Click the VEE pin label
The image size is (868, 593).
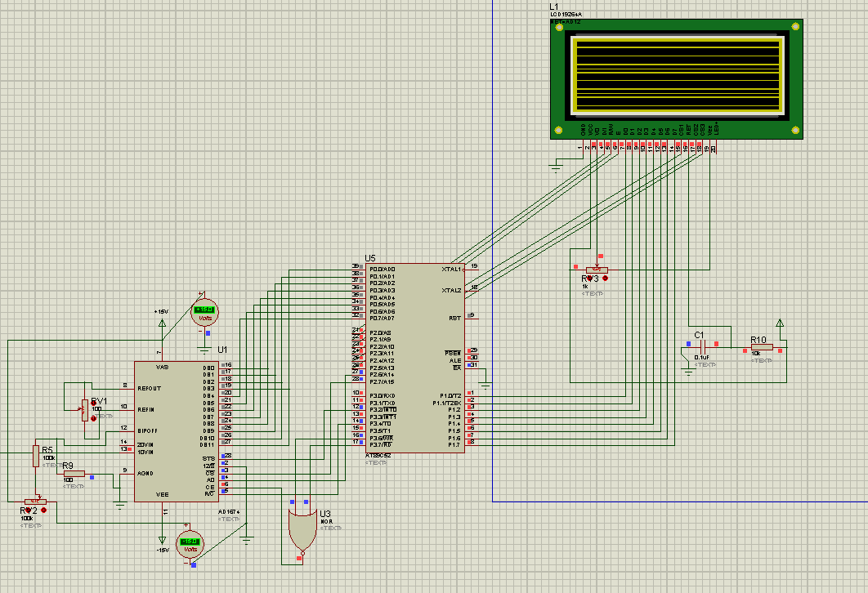(x=162, y=494)
